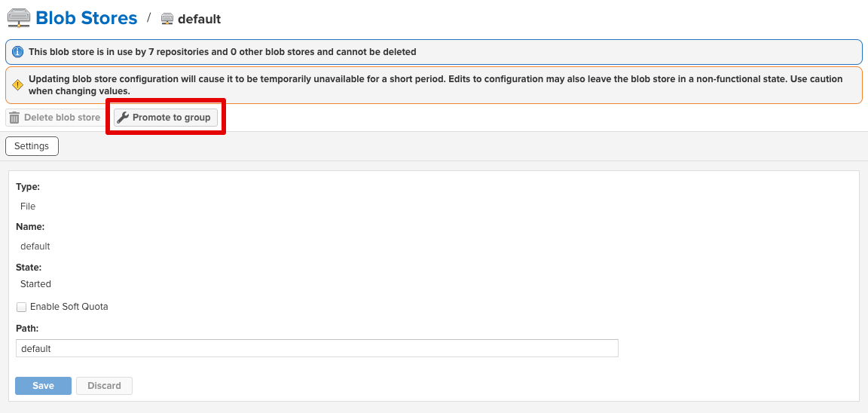The image size is (868, 413).
Task: Click the blue info icon in the banner
Action: click(x=17, y=52)
